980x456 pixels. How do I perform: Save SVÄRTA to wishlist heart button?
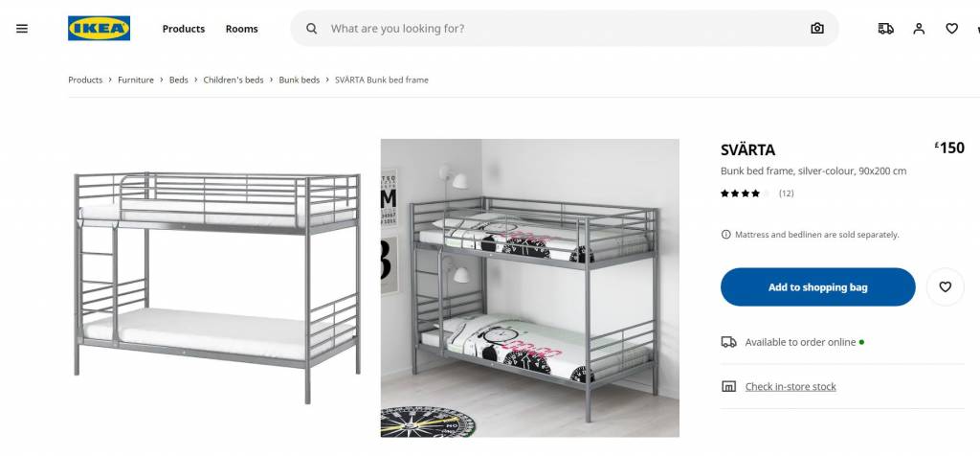click(x=945, y=287)
